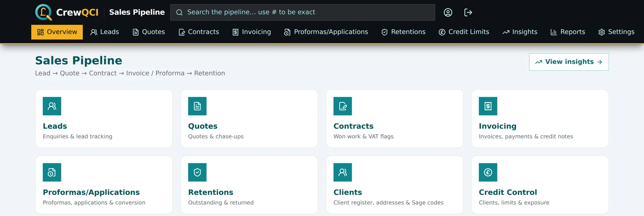
Task: Open the Retentions card title
Action: click(211, 192)
